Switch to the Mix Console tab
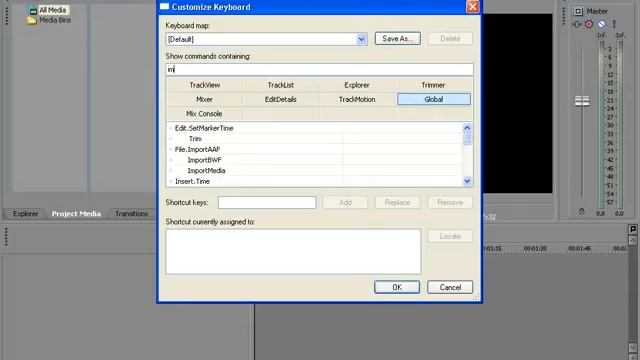Screen dimensions: 640x360 (x=204, y=113)
